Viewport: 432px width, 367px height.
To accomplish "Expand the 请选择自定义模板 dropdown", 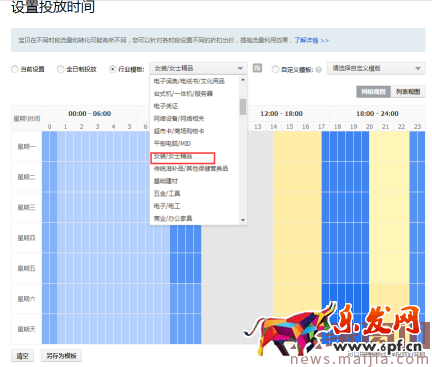I will [376, 68].
